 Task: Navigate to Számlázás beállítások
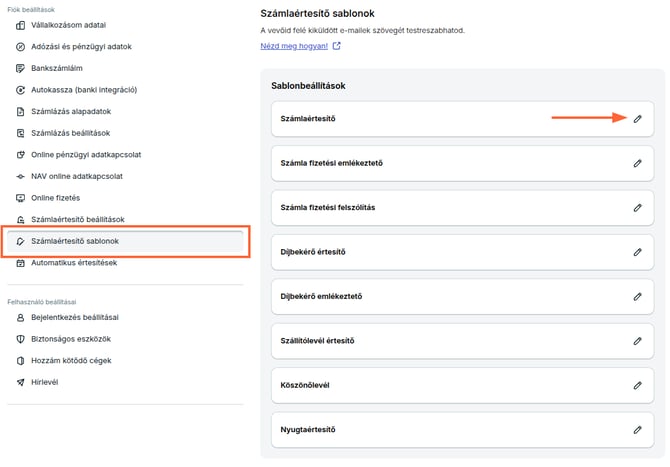coord(77,133)
